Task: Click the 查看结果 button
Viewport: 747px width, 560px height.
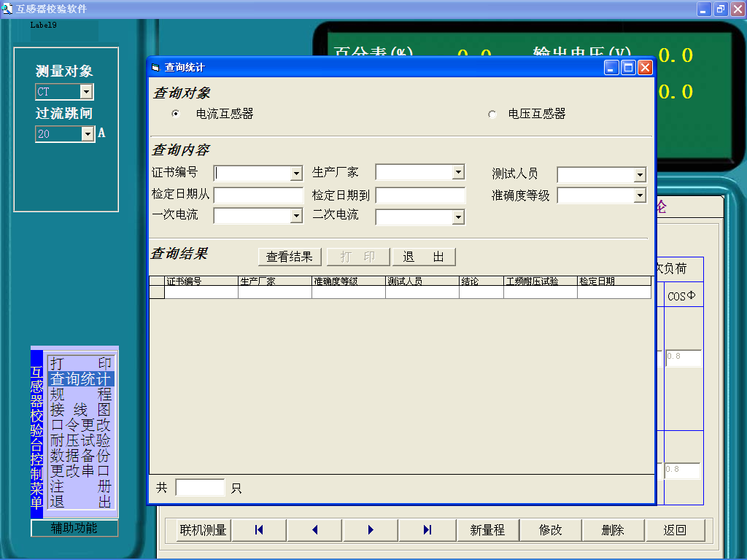Action: point(289,257)
